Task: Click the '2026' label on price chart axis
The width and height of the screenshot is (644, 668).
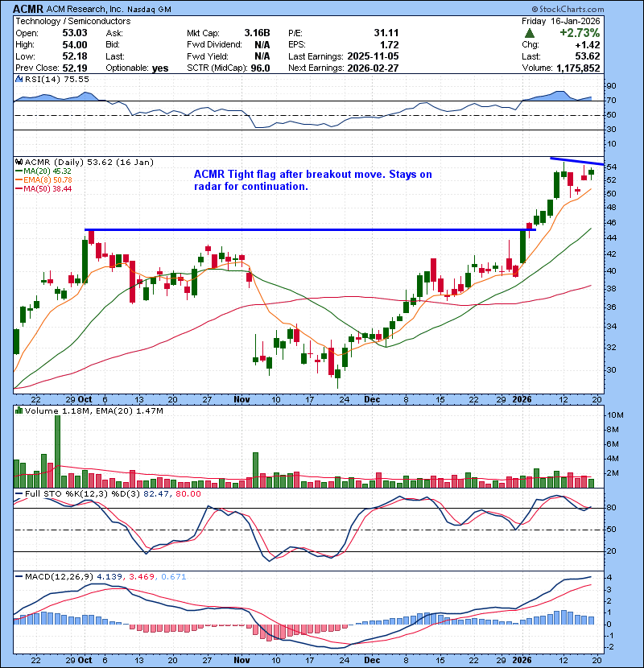Action: 522,399
